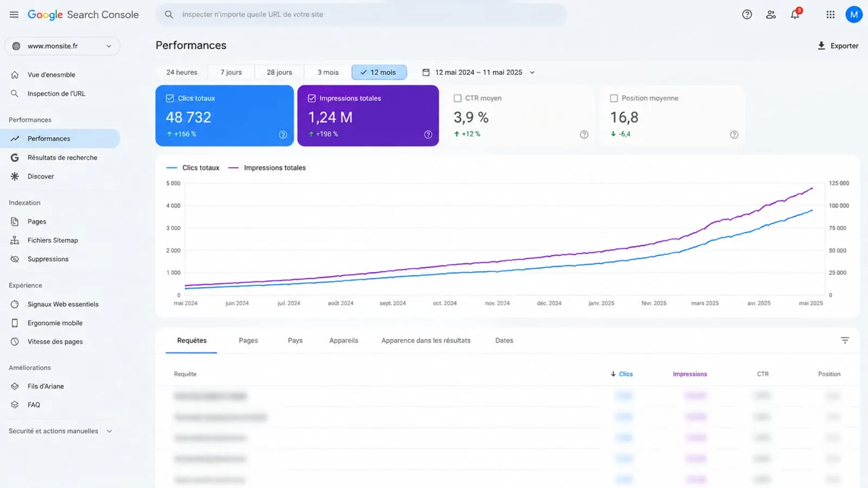The width and height of the screenshot is (868, 488).
Task: Switch to the Pays tab
Action: [295, 341]
